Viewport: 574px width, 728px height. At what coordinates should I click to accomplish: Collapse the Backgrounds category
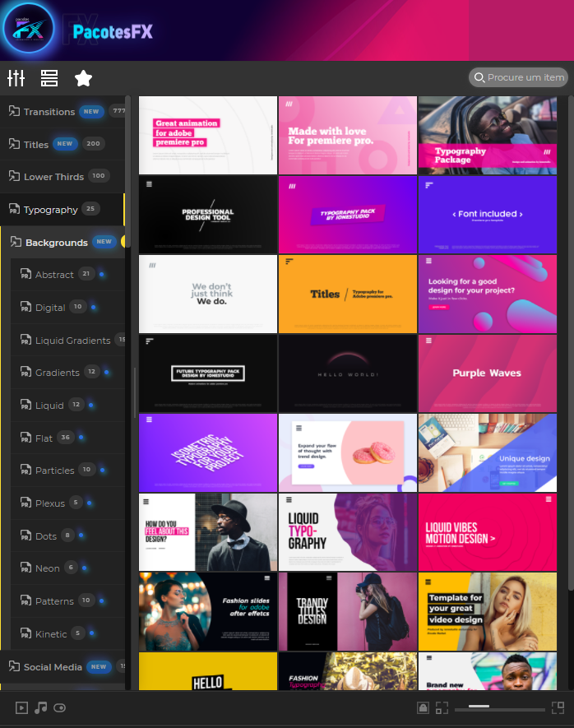coord(56,243)
